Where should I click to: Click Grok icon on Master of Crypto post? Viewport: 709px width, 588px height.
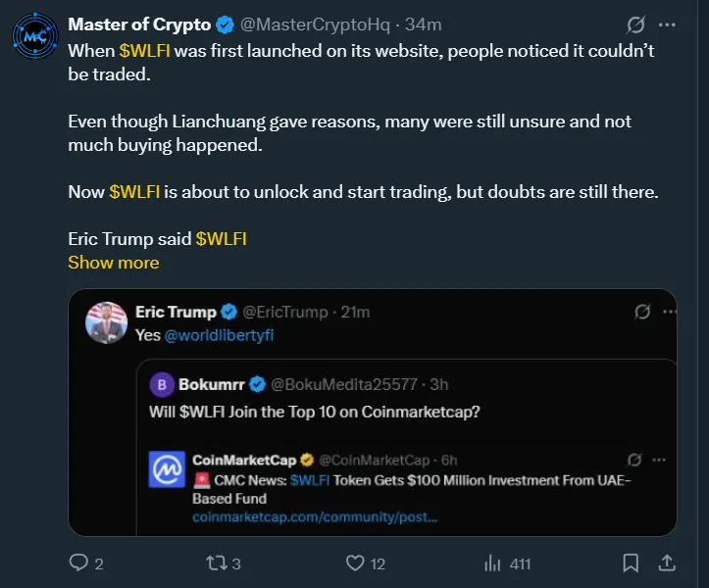(x=634, y=24)
